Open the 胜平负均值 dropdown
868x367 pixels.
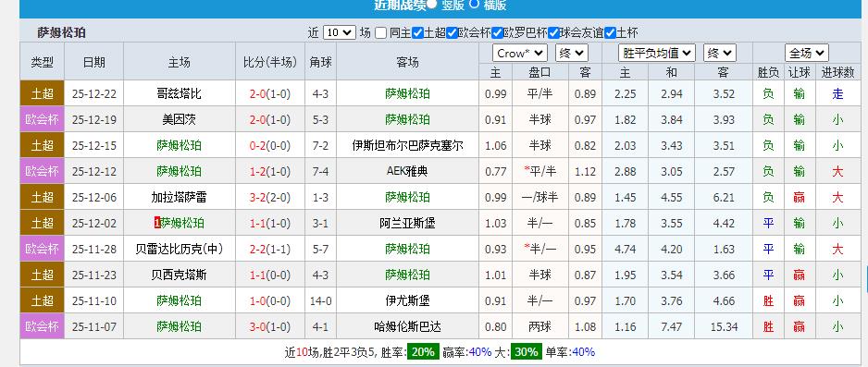(x=656, y=53)
